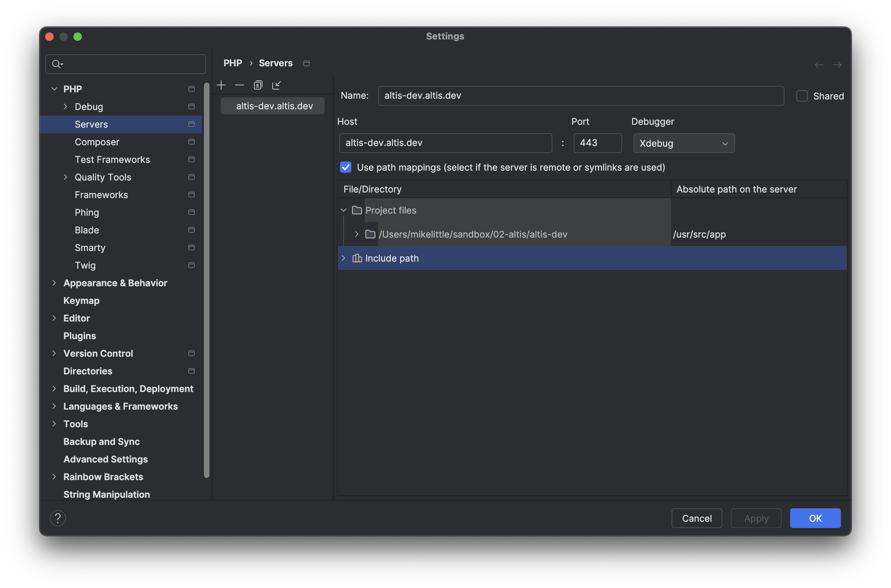Enable the Shared checkbox

802,96
